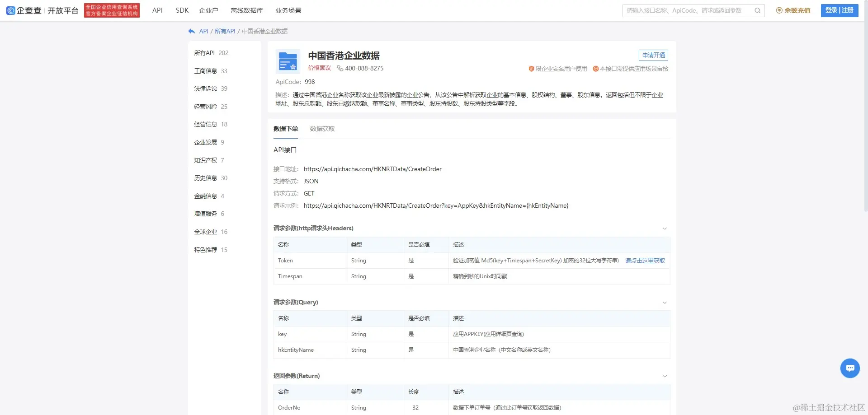Open the API top menu item
This screenshot has width=868, height=415.
[x=157, y=10]
